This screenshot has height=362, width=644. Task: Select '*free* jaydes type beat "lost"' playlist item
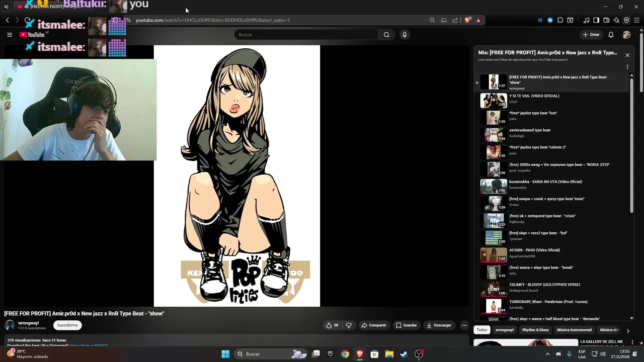552,118
